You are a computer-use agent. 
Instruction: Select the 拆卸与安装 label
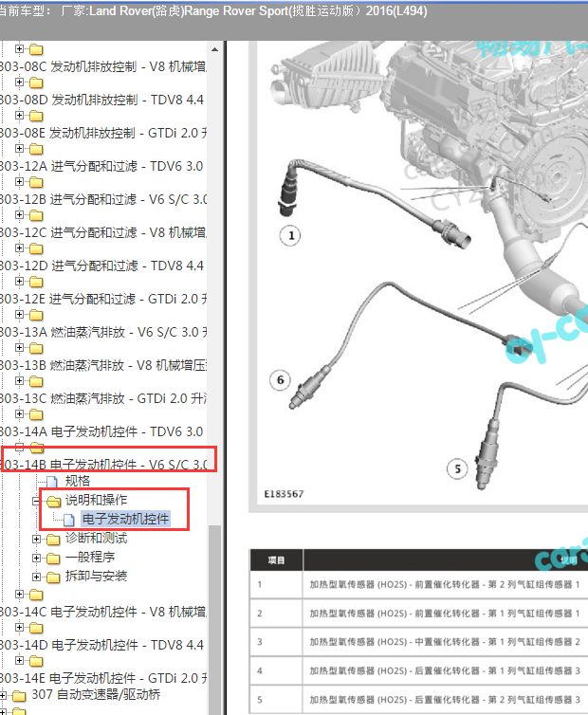click(96, 576)
